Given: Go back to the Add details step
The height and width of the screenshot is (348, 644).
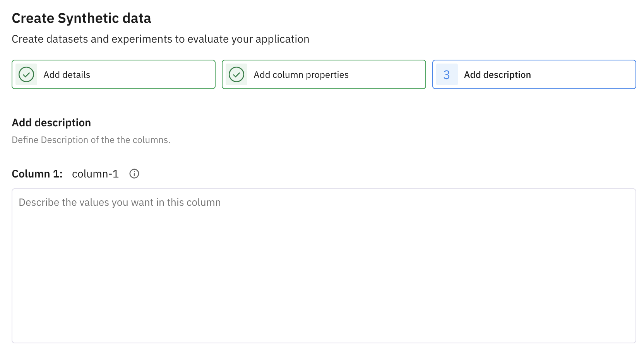Looking at the screenshot, I should coord(67,75).
